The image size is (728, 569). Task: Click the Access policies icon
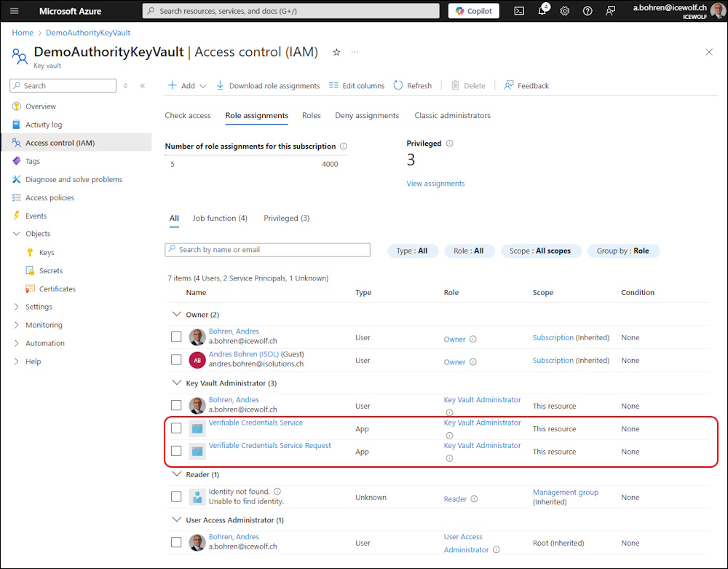pyautogui.click(x=17, y=197)
